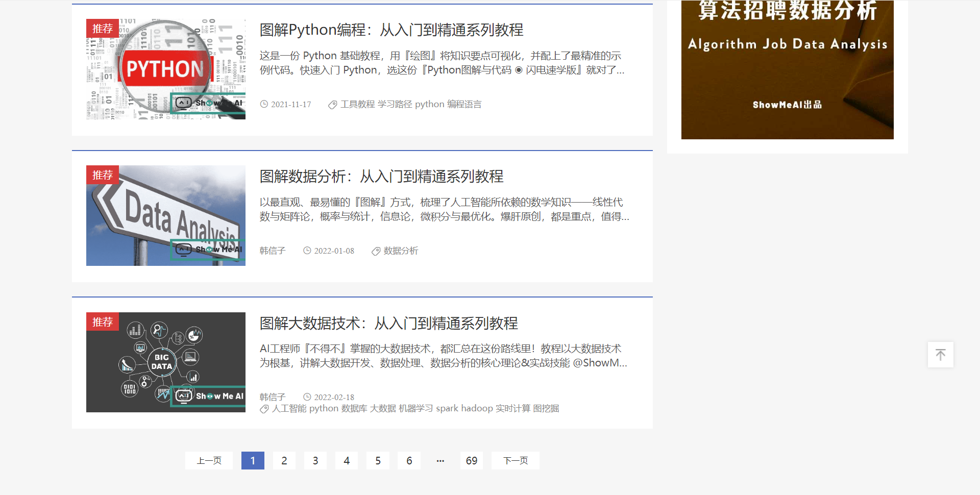Click the back-to-top arrow icon
This screenshot has height=495, width=980.
(x=940, y=355)
